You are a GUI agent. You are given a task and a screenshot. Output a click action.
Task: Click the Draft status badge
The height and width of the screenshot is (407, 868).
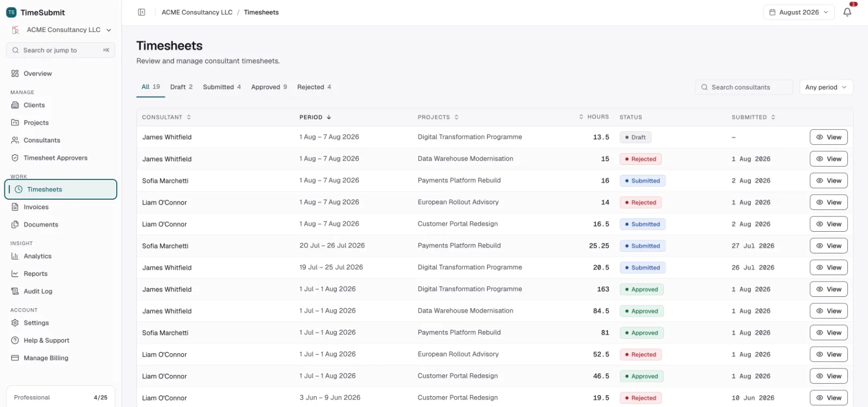635,137
